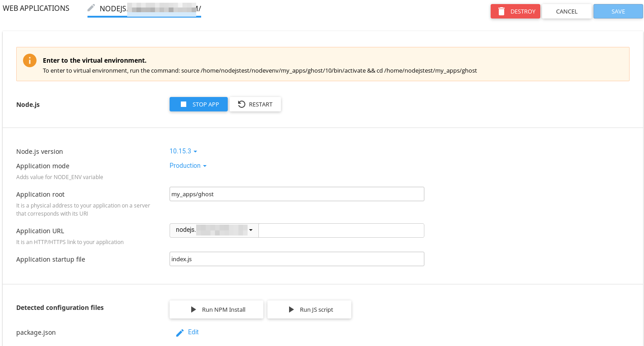The image size is (644, 346).
Task: Click the pencil icon beside the application name
Action: click(91, 8)
